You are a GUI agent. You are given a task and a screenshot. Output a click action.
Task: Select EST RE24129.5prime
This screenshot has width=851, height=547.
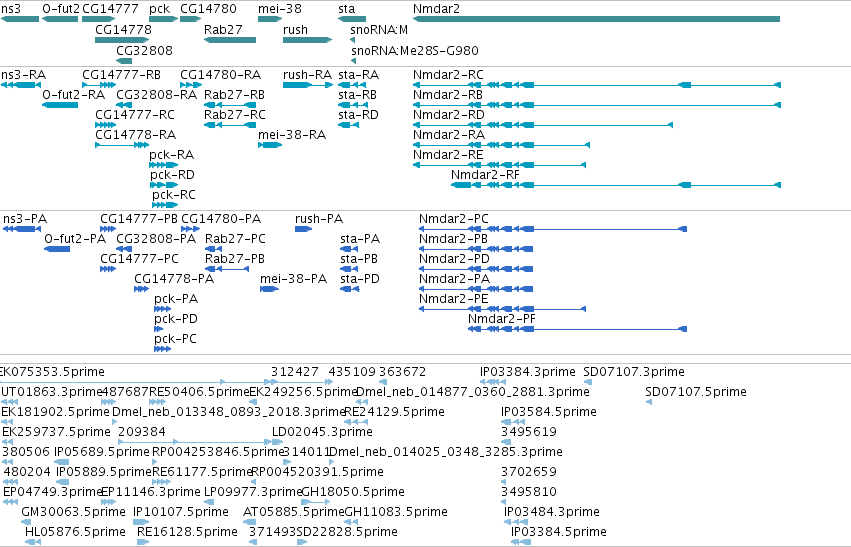(x=395, y=411)
